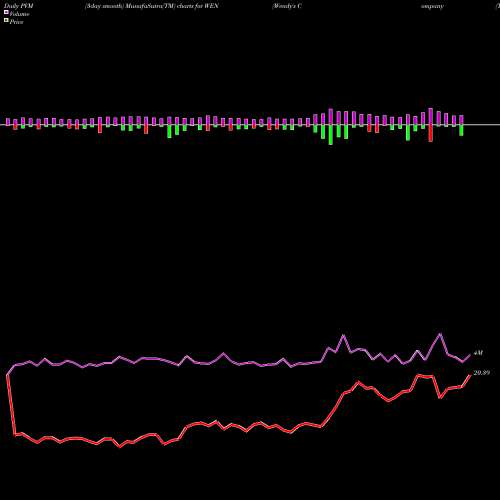Click the "Wendy's C" company name text
The image size is (500, 500).
coord(287,6)
